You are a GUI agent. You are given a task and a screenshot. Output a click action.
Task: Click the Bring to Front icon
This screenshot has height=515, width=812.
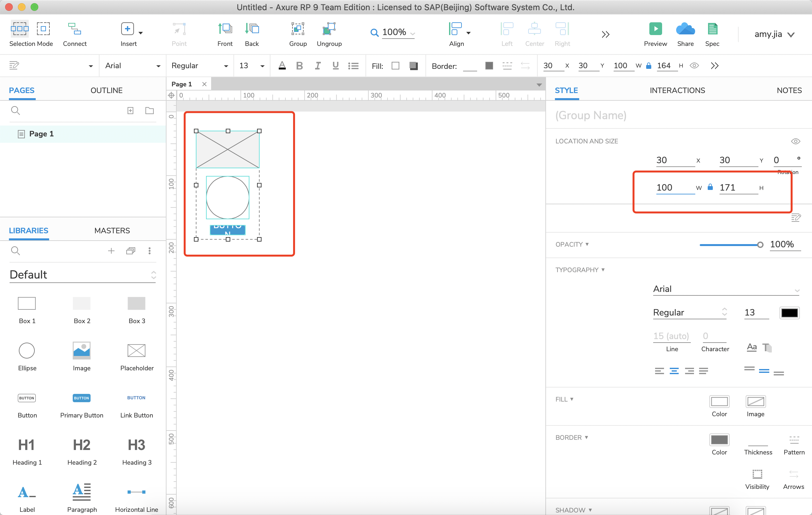pyautogui.click(x=225, y=29)
